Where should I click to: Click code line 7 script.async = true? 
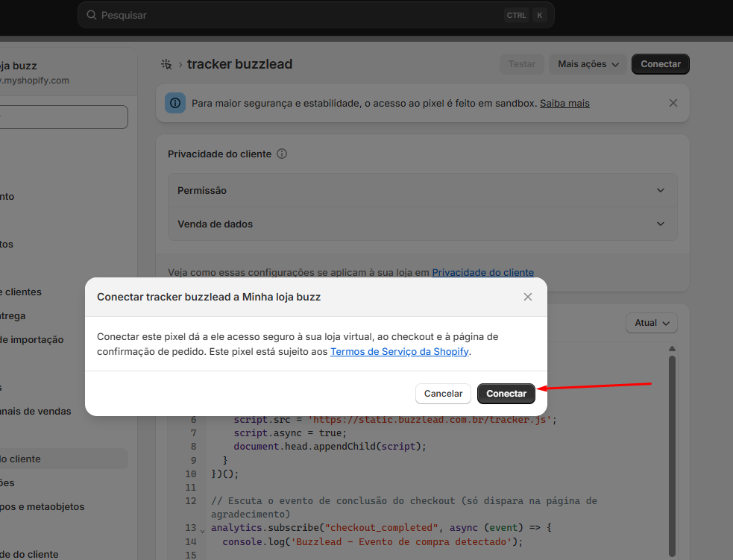[290, 432]
